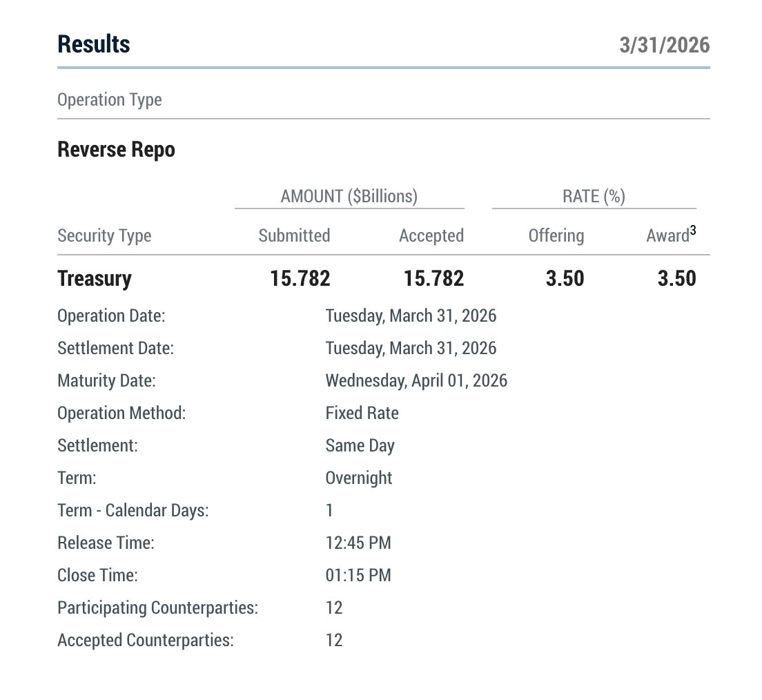Click the Operation Type label
Viewport: 762px width, 700px height.
point(109,100)
